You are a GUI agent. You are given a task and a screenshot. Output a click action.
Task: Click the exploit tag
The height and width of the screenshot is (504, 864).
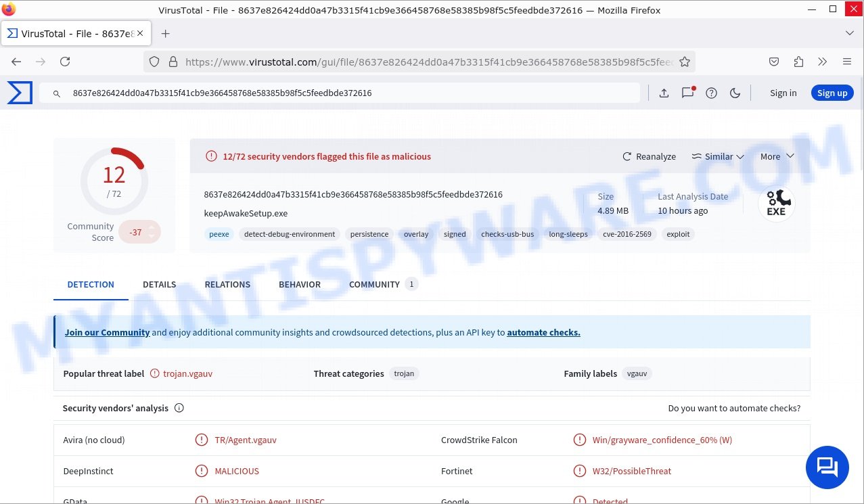pyautogui.click(x=678, y=234)
